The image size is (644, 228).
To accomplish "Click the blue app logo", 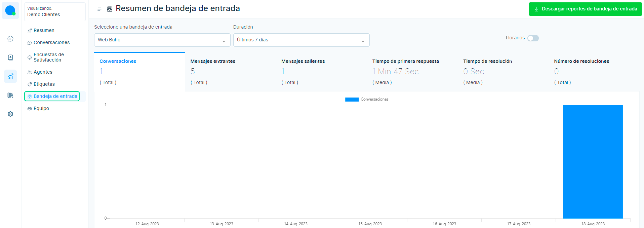I will pyautogui.click(x=10, y=10).
